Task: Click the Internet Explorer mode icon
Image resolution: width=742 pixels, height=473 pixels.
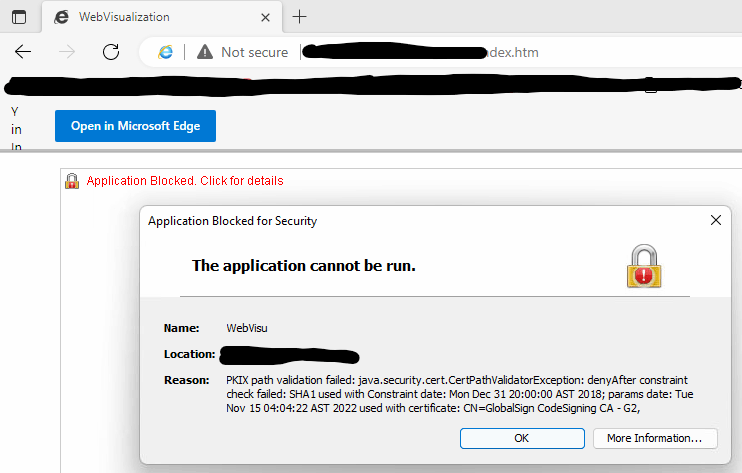Action: point(166,52)
